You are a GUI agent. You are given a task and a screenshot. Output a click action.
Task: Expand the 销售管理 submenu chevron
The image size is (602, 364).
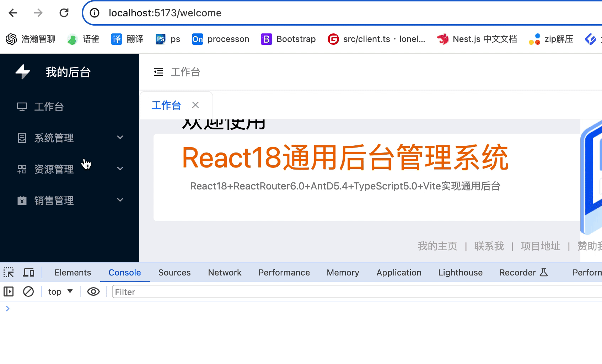(120, 200)
